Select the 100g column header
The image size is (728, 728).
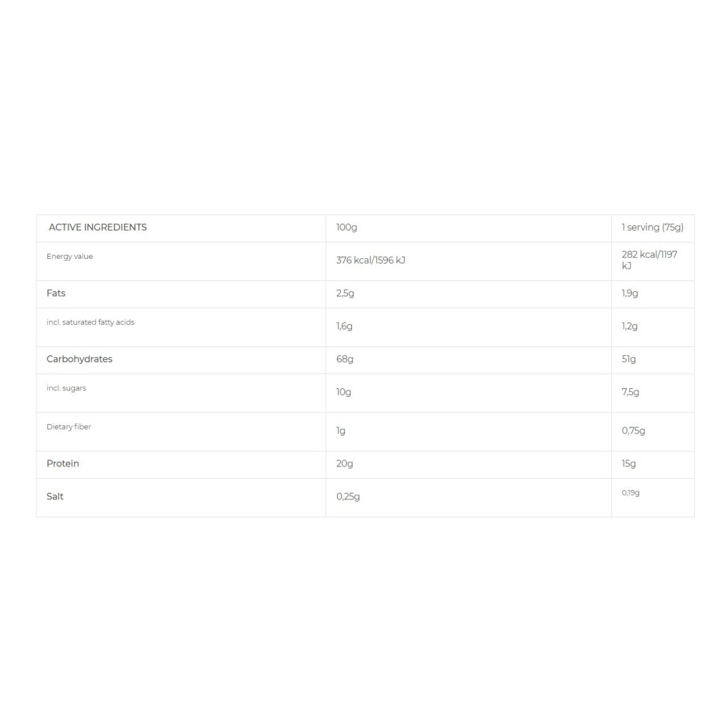pyautogui.click(x=346, y=228)
